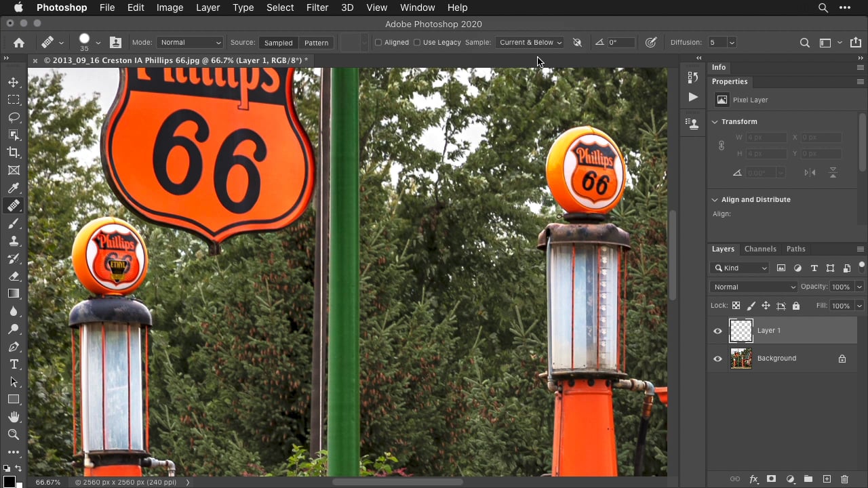868x488 pixels.
Task: Select the Eraser tool
Action: 14,276
